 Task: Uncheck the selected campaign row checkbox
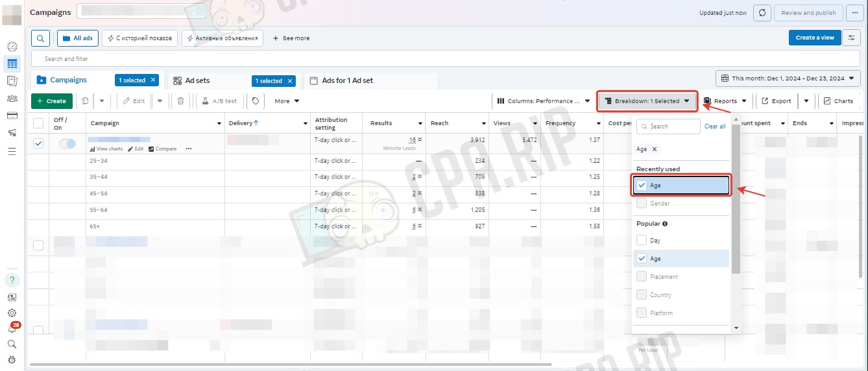38,143
